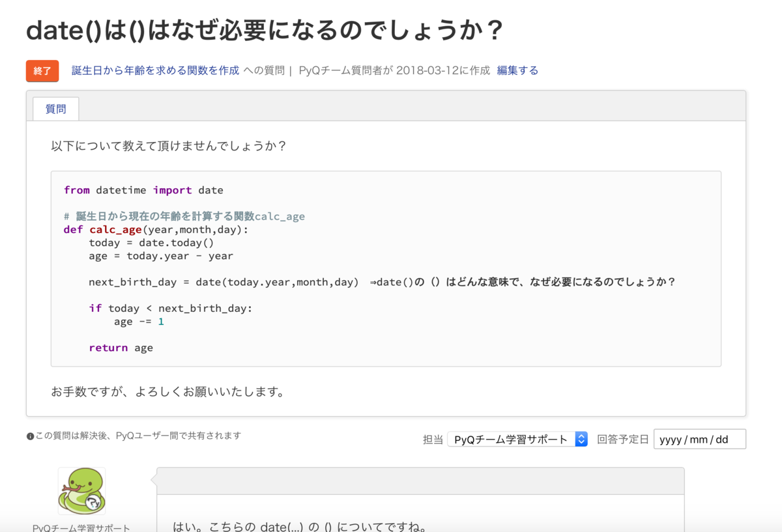Click code line age = today.year - year

[x=161, y=256]
